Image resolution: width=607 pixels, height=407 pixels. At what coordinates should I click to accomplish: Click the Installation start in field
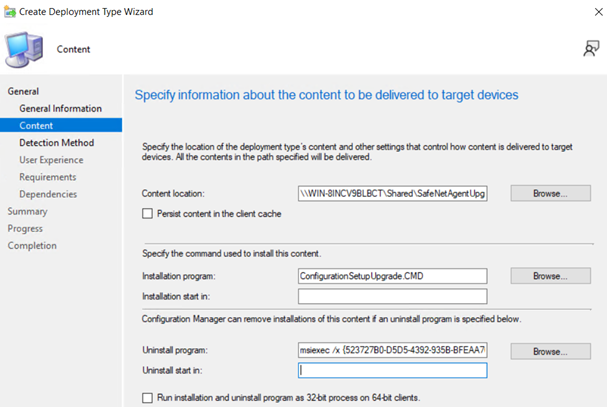[392, 296]
